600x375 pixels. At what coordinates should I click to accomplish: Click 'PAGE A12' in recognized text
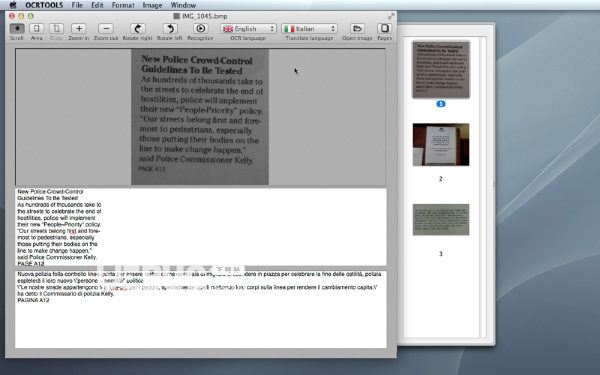pos(31,264)
